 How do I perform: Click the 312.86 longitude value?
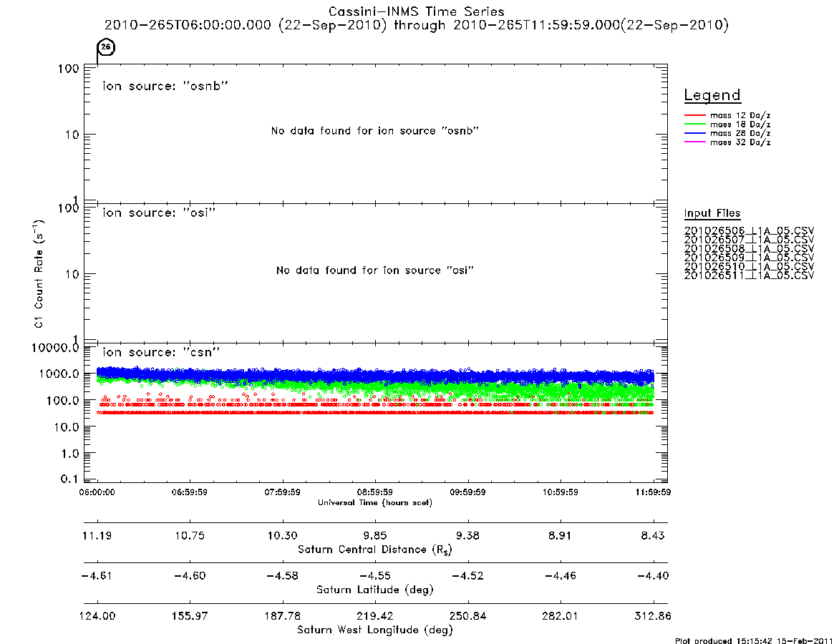653,616
